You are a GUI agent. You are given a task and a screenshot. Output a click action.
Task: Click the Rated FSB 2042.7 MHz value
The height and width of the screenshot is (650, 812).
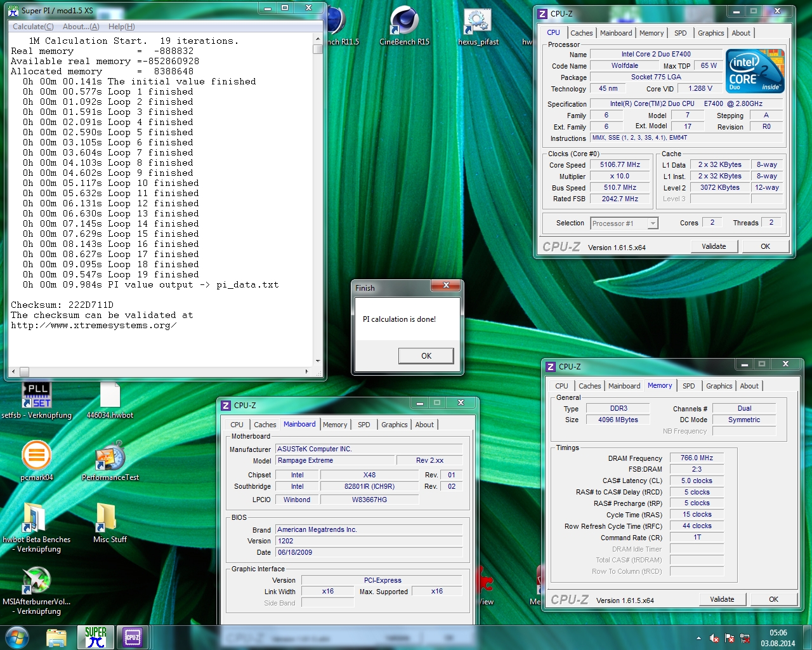pos(620,199)
